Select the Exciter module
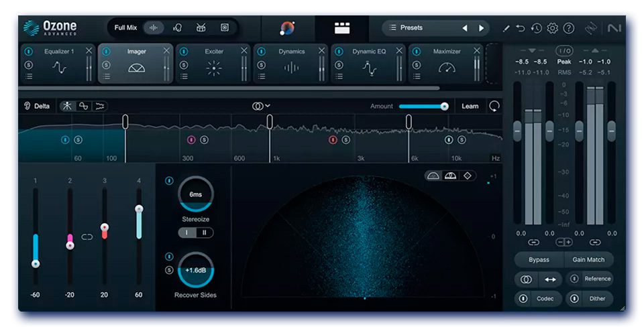 (x=213, y=64)
